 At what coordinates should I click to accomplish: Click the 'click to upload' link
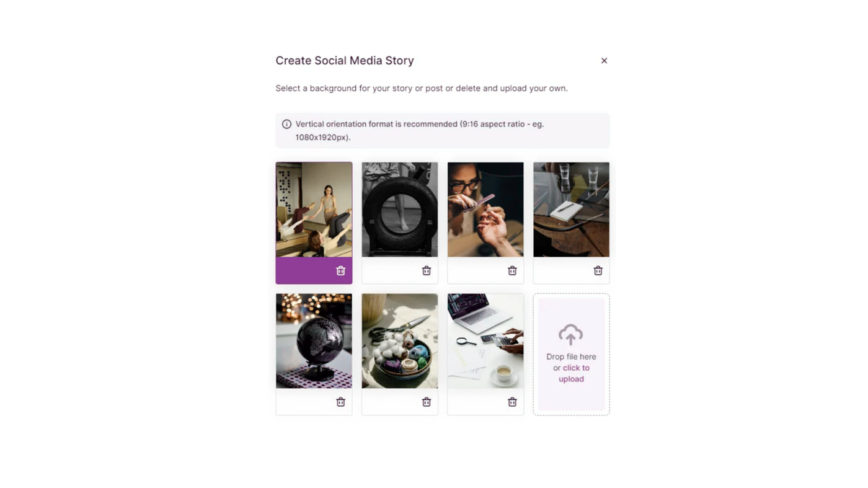(x=574, y=373)
